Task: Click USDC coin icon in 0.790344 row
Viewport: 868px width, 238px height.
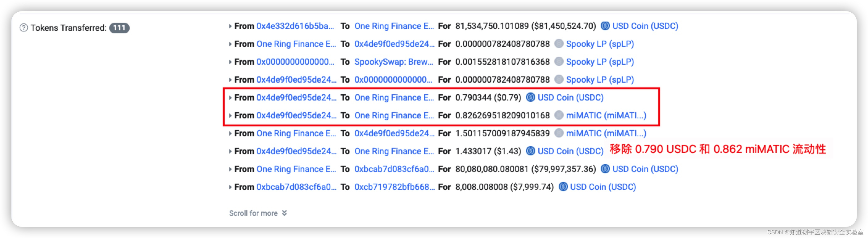Action: pos(530,97)
